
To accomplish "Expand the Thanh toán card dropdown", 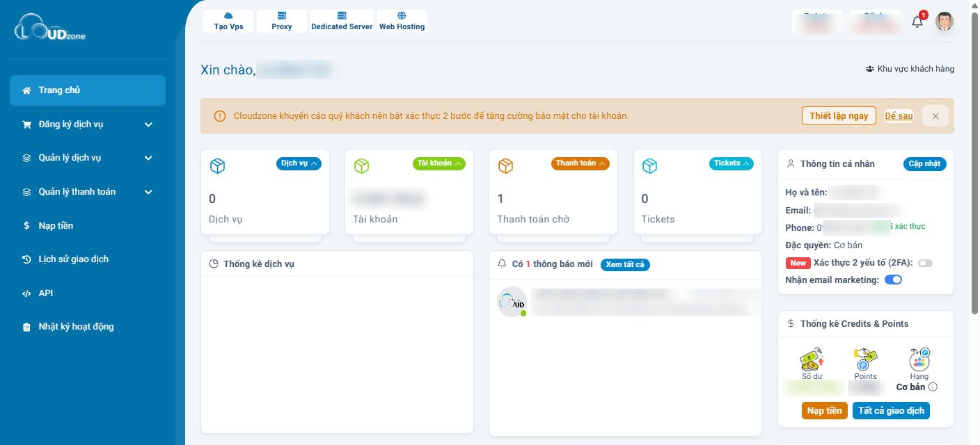I will (580, 163).
